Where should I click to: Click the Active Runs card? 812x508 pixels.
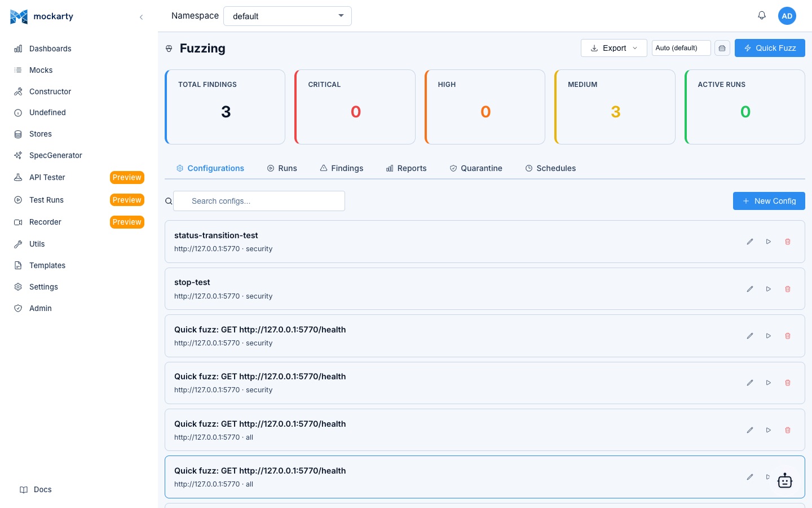(x=745, y=107)
